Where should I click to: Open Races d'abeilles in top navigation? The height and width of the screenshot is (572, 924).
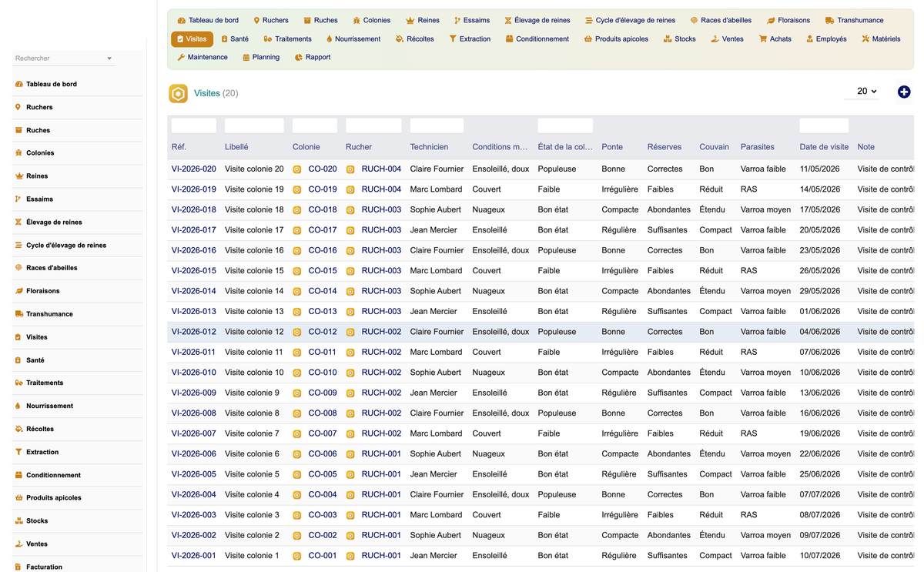tap(721, 20)
